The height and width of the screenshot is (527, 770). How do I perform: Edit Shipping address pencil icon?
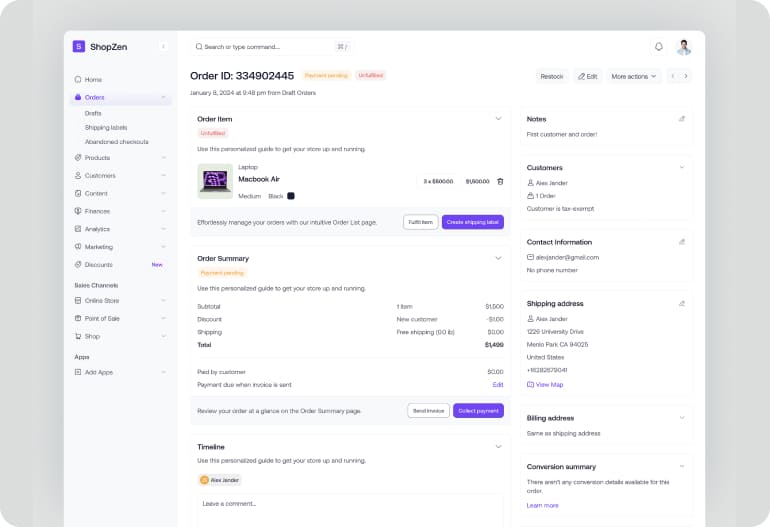pos(682,303)
